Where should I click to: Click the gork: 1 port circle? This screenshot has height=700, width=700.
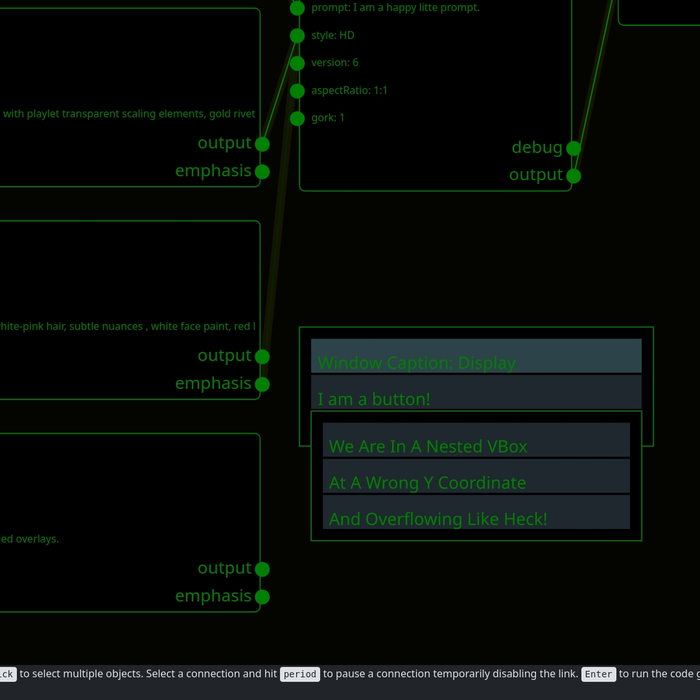coord(297,119)
